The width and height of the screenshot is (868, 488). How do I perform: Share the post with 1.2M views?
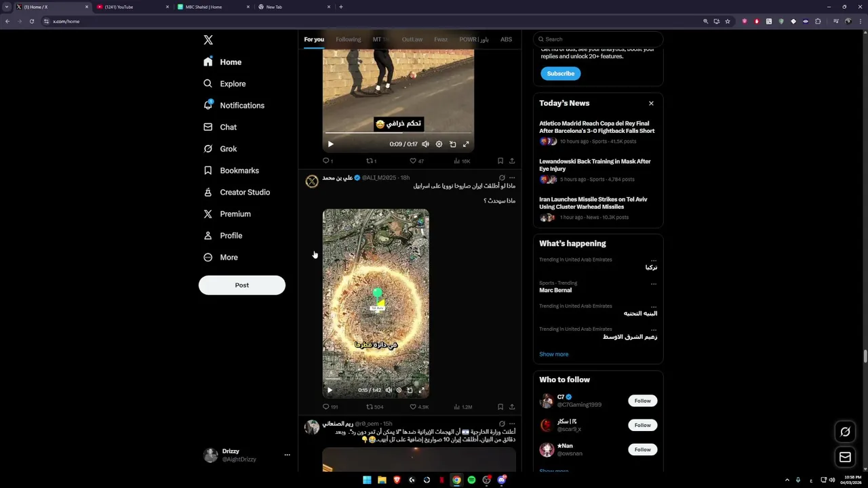coord(512,407)
